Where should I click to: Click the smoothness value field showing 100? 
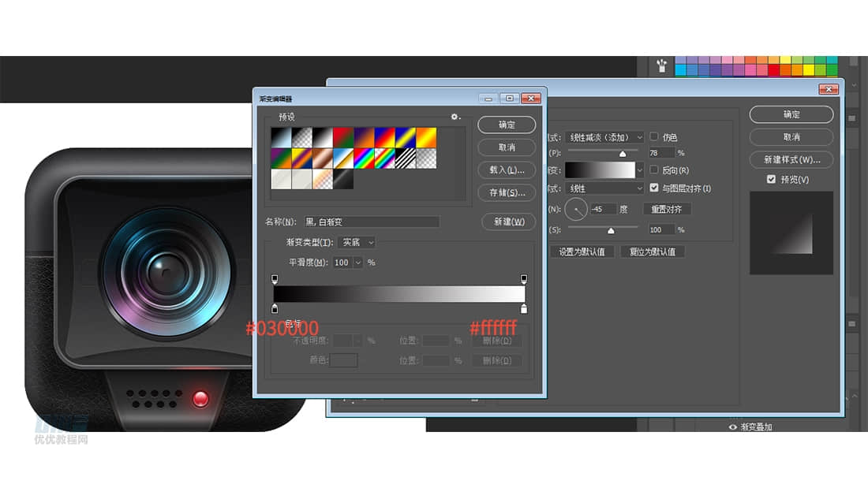(342, 263)
